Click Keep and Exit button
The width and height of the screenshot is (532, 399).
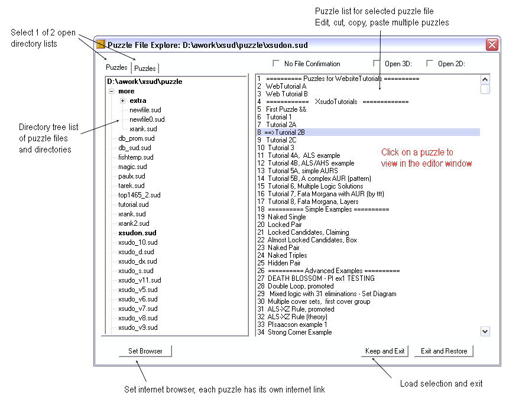(x=385, y=351)
